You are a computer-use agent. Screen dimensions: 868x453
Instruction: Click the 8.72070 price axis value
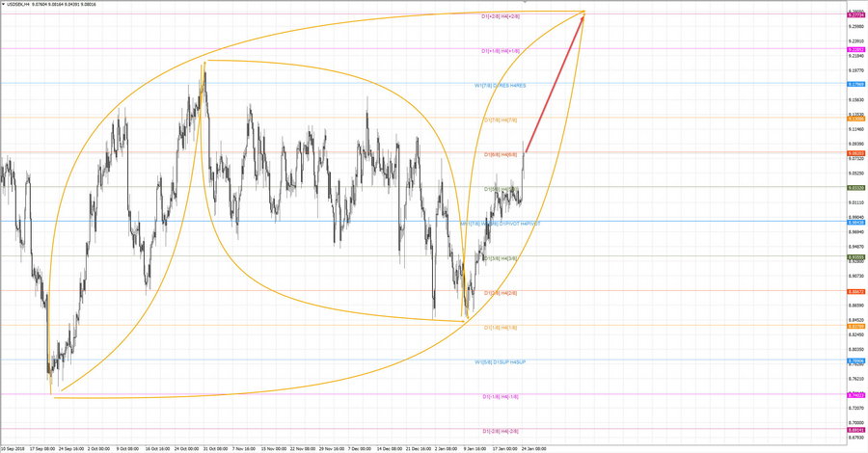pos(855,409)
